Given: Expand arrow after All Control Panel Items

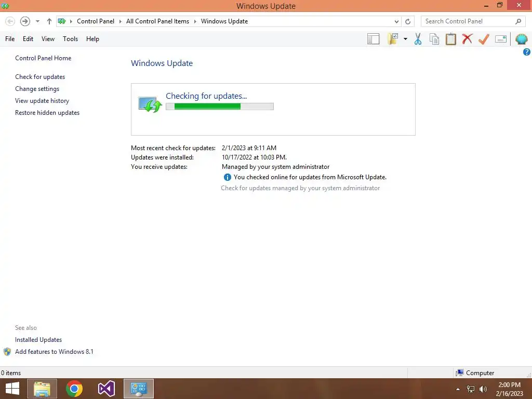Looking at the screenshot, I should point(195,21).
